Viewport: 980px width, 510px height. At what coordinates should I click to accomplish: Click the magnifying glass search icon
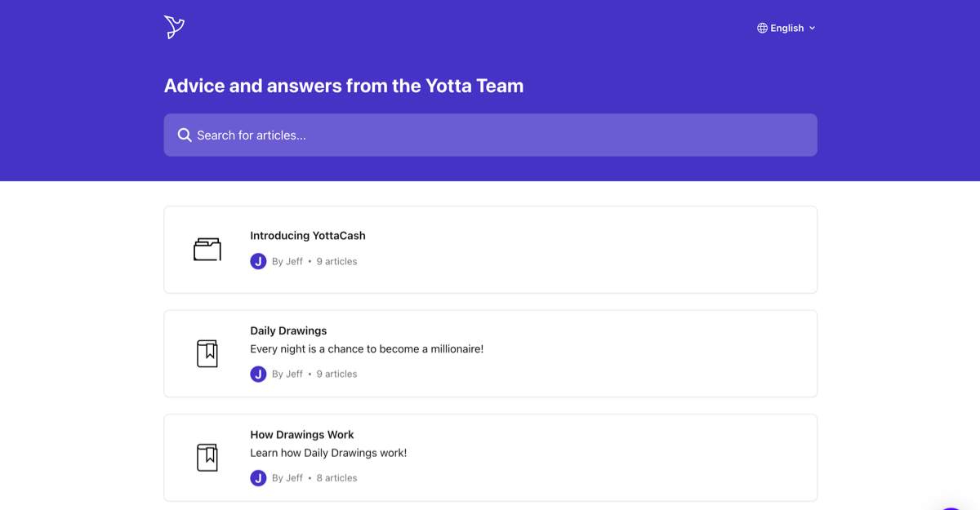click(x=185, y=135)
